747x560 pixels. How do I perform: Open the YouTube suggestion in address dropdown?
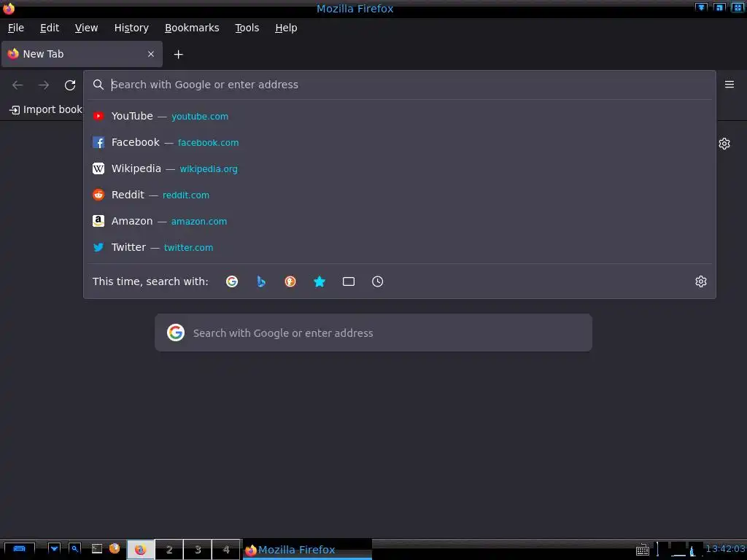[399, 116]
